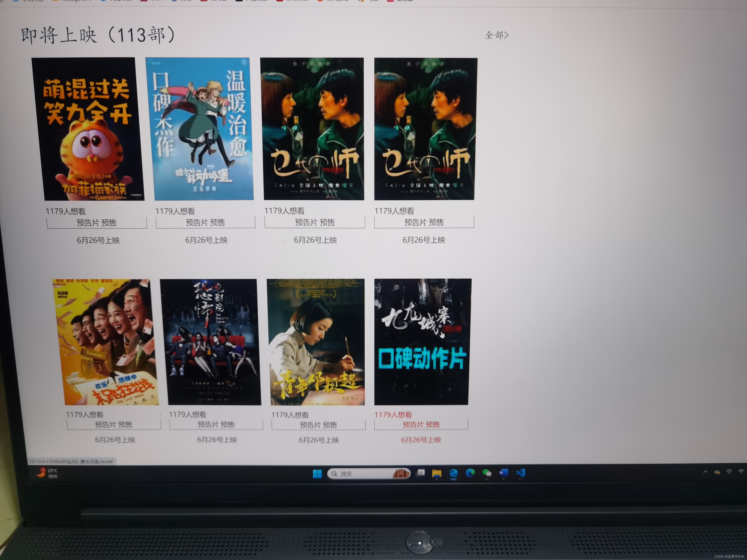Click 6月26号上映 under the yellow comedy poster
This screenshot has height=560, width=747.
(115, 440)
